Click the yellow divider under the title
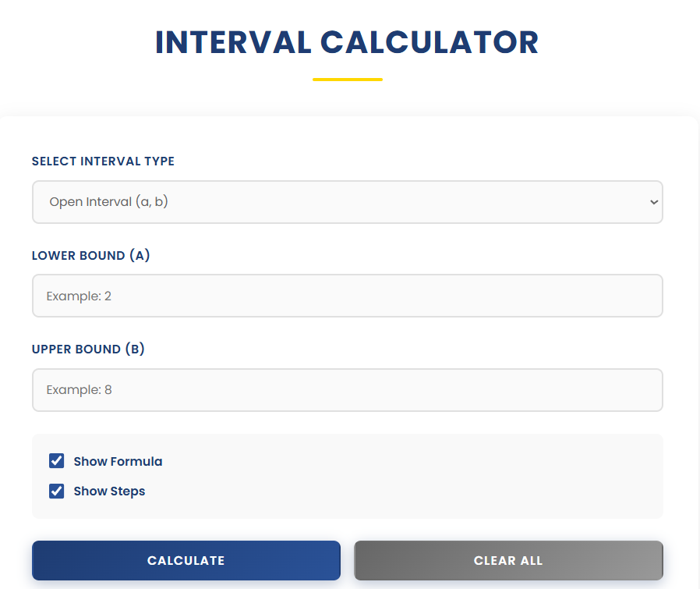 click(347, 77)
